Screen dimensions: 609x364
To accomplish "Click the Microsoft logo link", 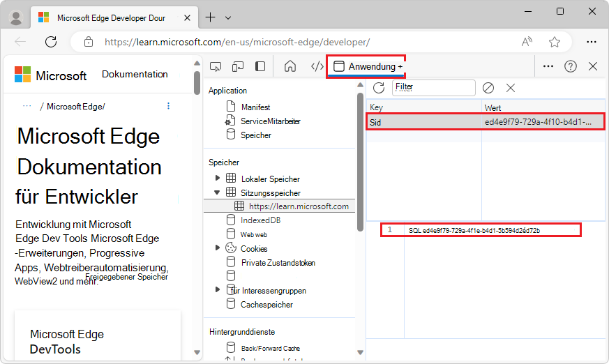I will pyautogui.click(x=50, y=75).
